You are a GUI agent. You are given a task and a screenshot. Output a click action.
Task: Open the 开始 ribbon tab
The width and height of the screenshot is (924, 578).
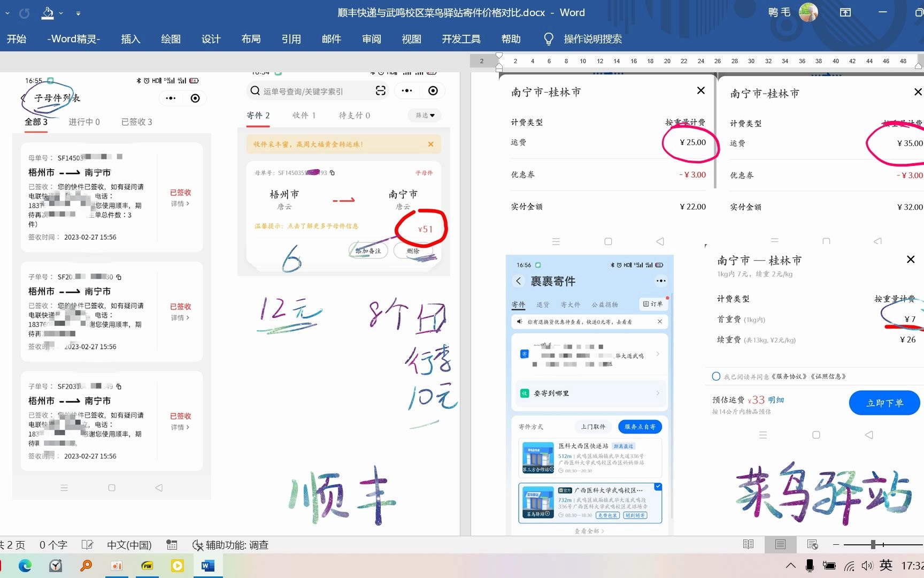(16, 39)
